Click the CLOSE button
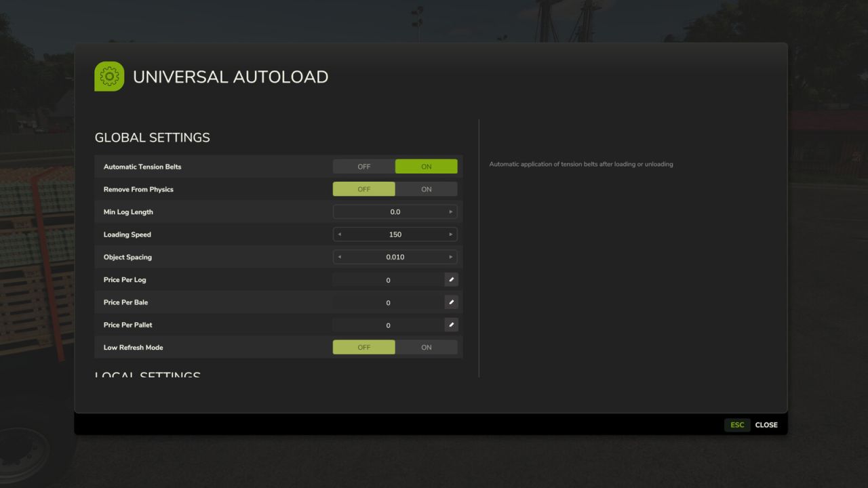The image size is (868, 488). (766, 425)
